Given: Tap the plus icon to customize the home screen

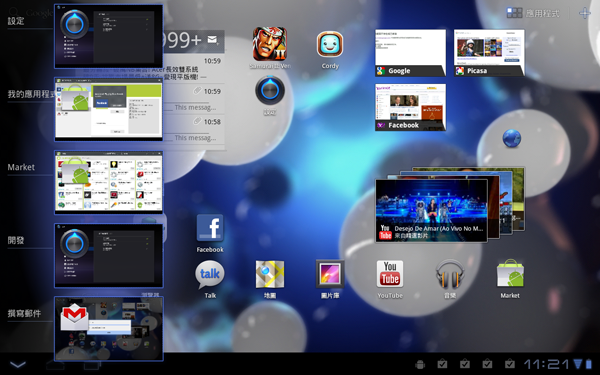Looking at the screenshot, I should coord(585,13).
